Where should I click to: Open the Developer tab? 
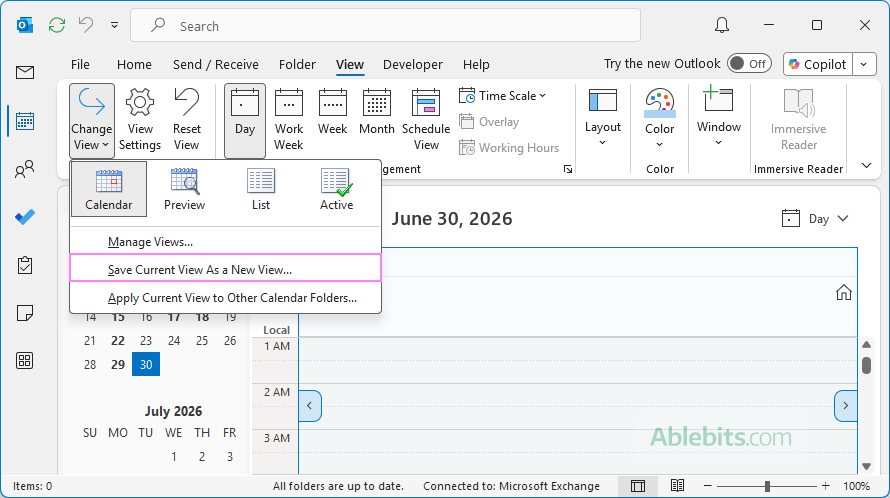[413, 64]
